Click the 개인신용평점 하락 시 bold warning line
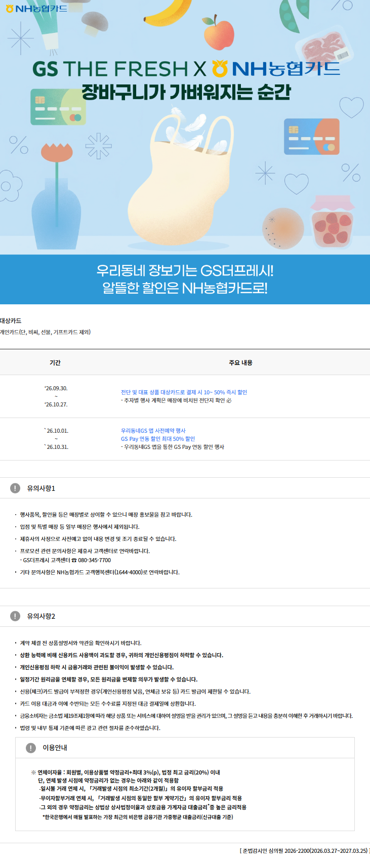 [97, 667]
